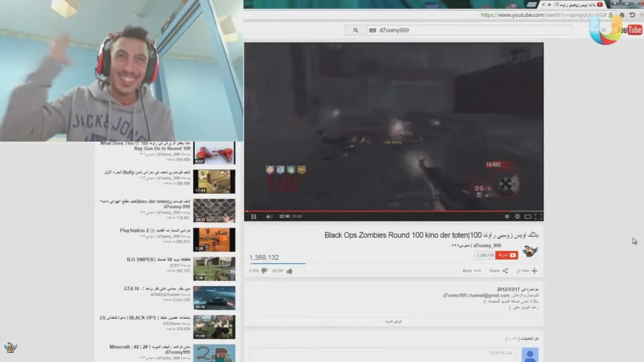644x362 pixels.
Task: Dislike the video with thumbs down
Action: [264, 271]
